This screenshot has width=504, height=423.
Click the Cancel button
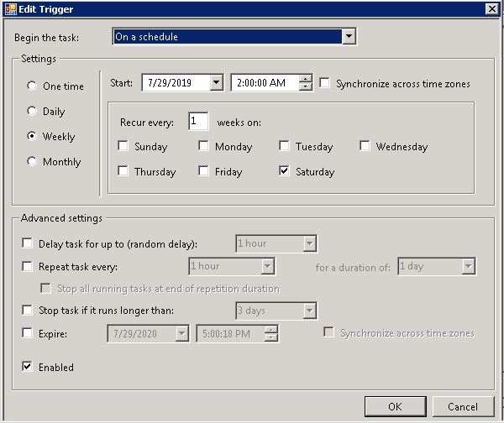click(x=463, y=406)
